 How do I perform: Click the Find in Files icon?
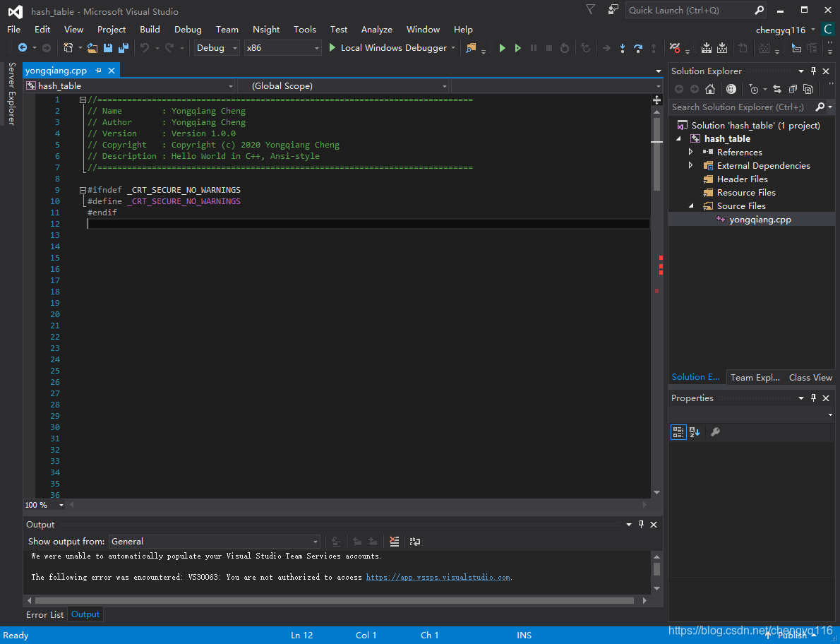click(x=471, y=48)
